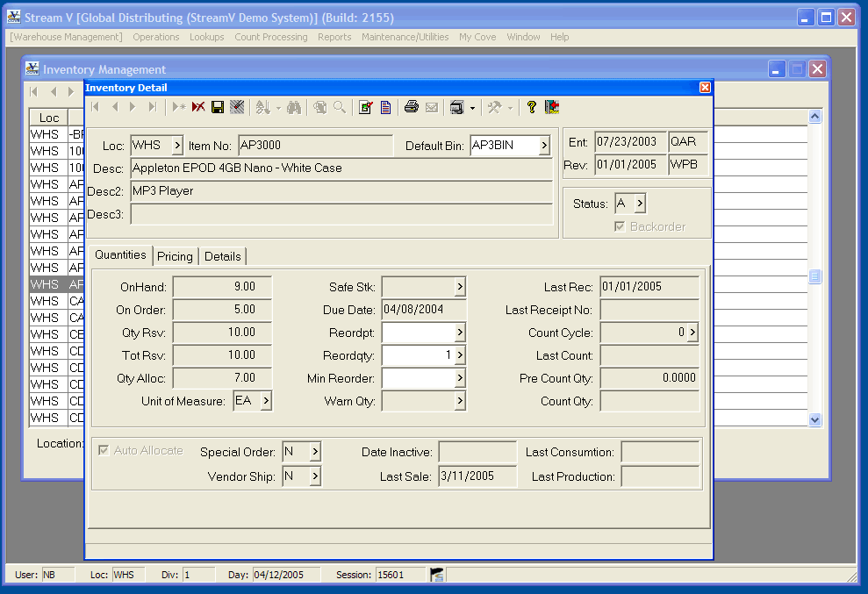
Task: Print the inventory detail
Action: point(411,107)
